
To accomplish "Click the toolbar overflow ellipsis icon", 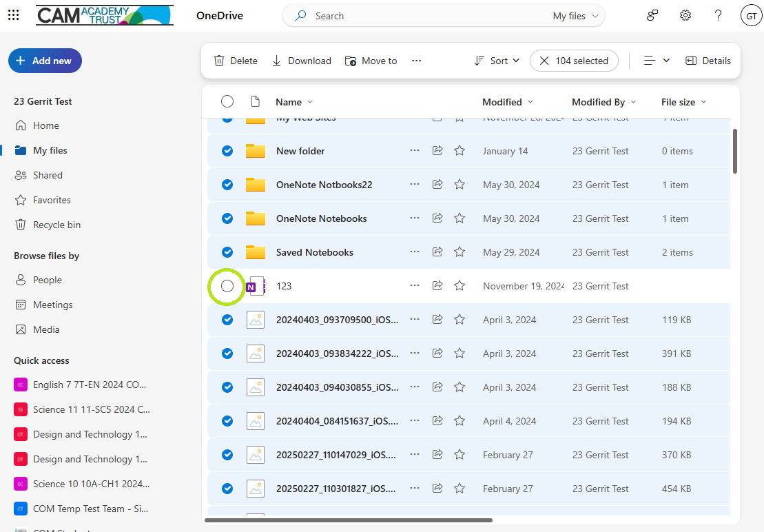I will [416, 61].
